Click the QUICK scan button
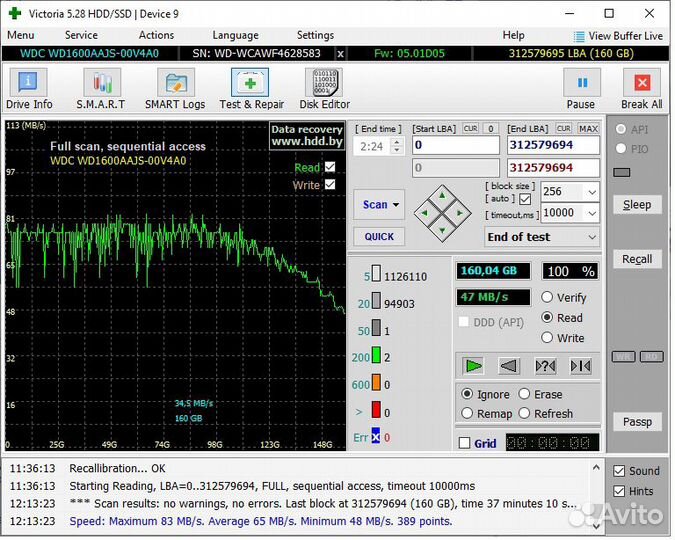 (x=379, y=237)
